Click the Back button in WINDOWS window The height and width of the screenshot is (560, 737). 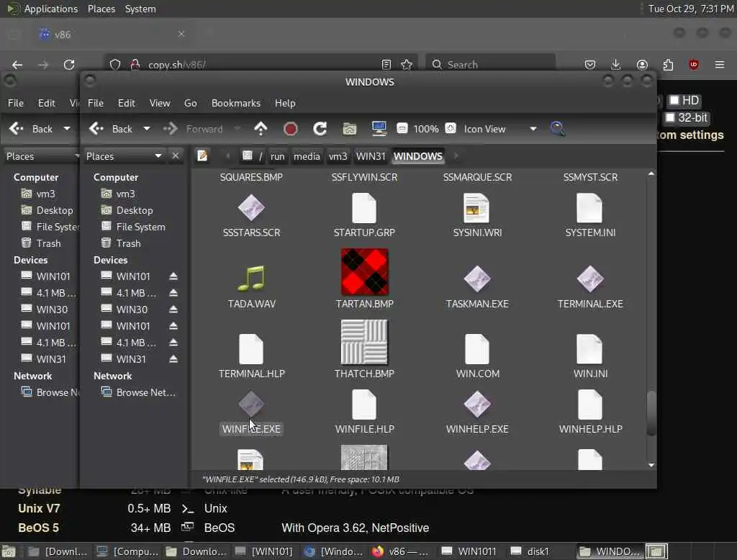point(111,128)
